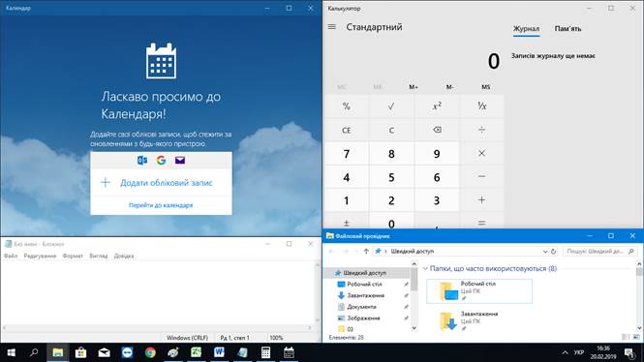Image resolution: width=644 pixels, height=362 pixels.
Task: Open the notification center icon
Action: pos(629,352)
